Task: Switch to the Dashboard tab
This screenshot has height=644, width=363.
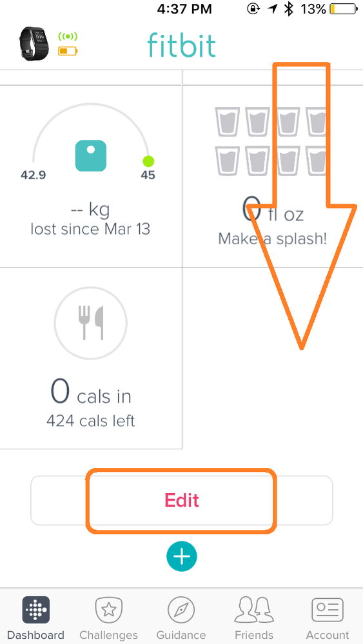Action: tap(35, 618)
